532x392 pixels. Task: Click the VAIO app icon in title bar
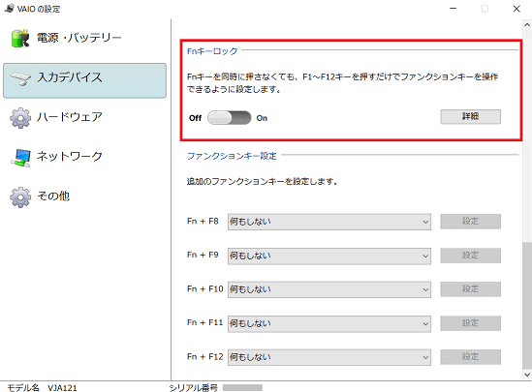pyautogui.click(x=9, y=9)
